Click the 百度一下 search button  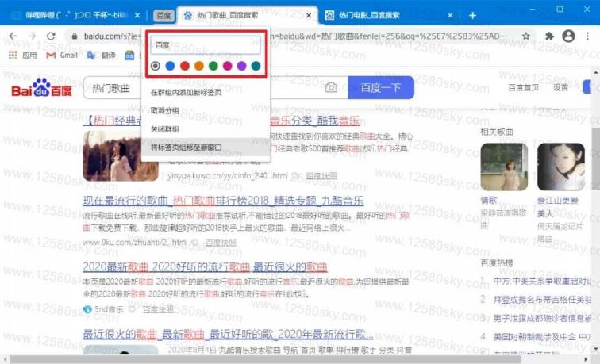click(x=381, y=87)
